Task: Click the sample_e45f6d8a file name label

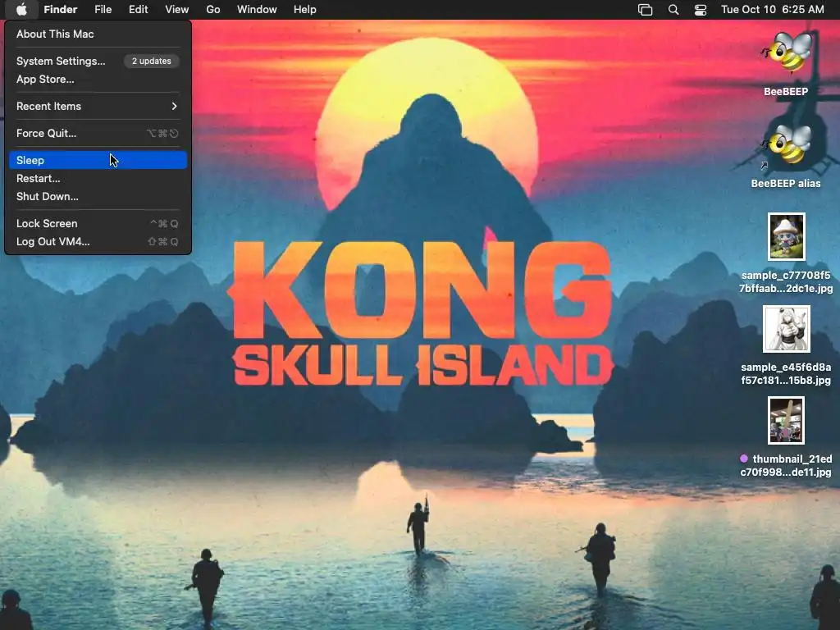Action: click(786, 374)
